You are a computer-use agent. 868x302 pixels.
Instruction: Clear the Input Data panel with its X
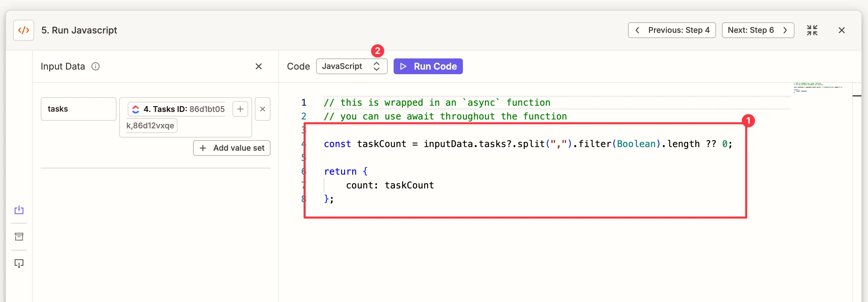coord(258,66)
